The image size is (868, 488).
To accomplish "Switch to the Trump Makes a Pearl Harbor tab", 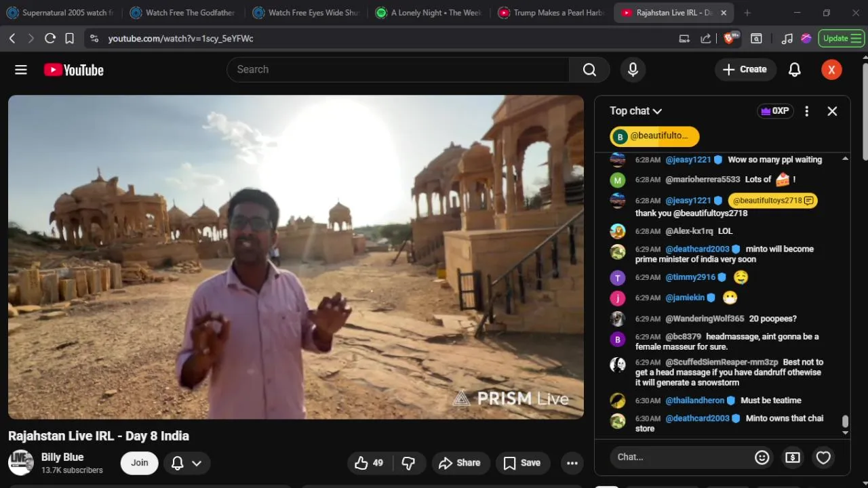I will pos(551,13).
